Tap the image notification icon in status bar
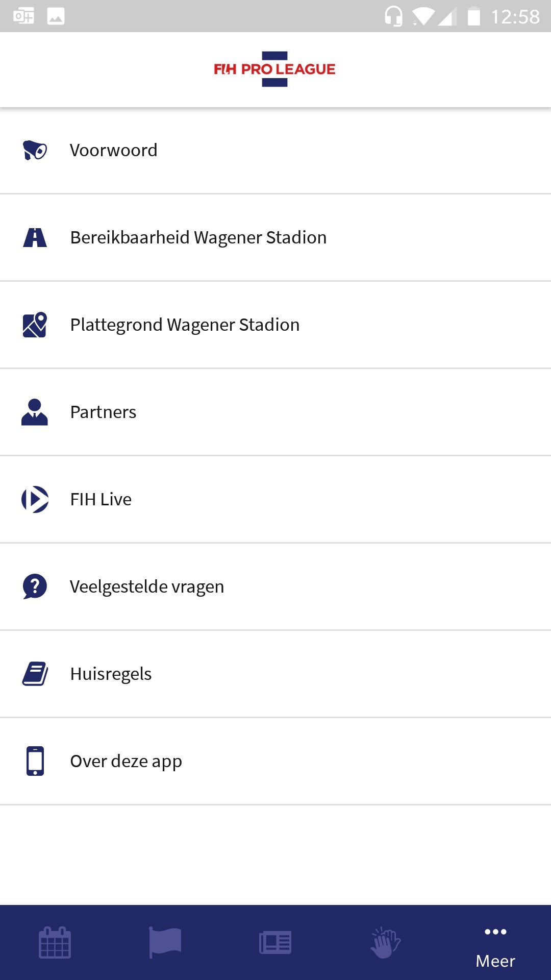551x980 pixels. coord(56,16)
